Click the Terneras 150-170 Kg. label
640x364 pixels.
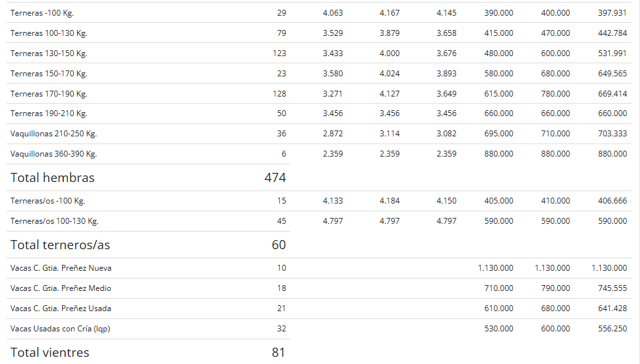point(49,74)
